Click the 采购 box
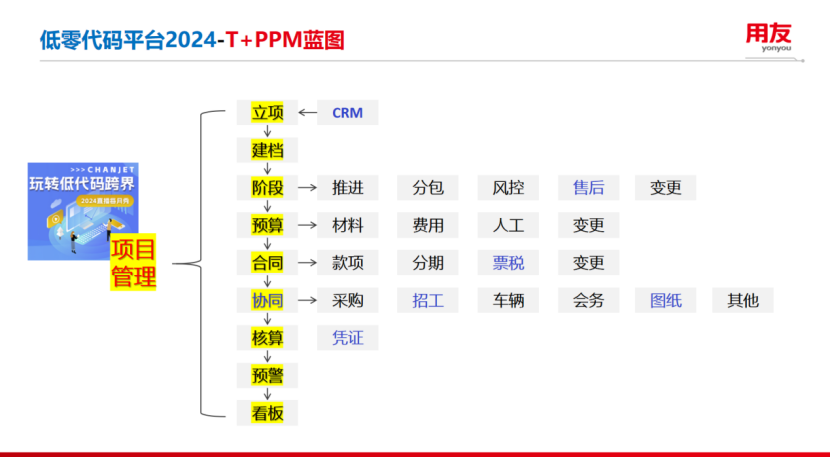The width and height of the screenshot is (831, 457). tap(348, 300)
